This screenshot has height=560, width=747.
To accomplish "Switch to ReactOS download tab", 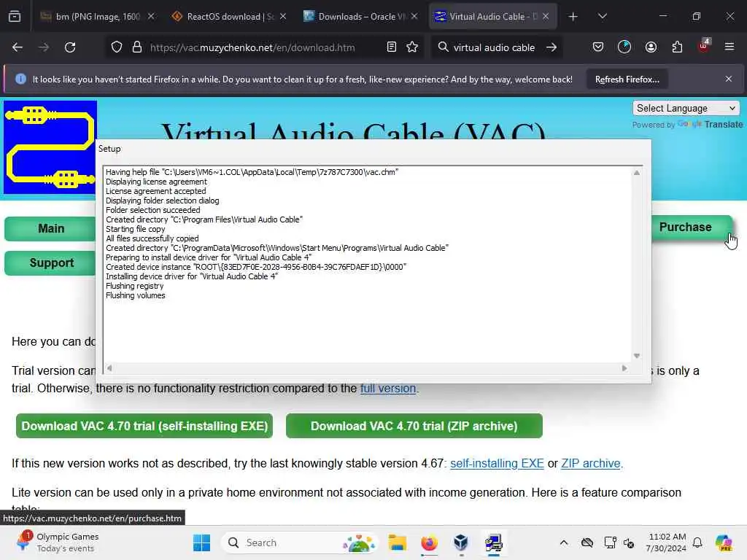I will click(x=230, y=17).
